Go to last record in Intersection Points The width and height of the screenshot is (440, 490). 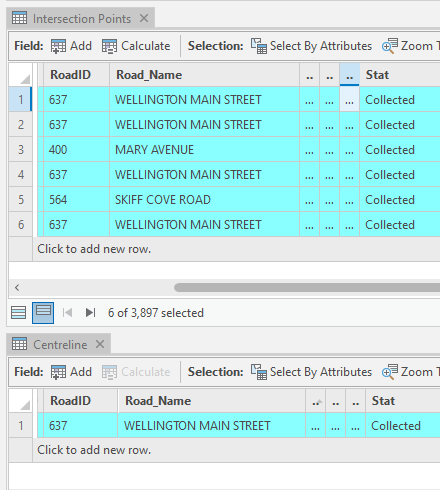[90, 313]
